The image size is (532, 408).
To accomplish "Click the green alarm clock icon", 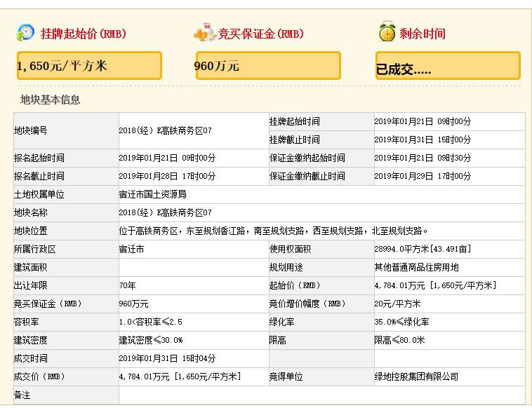I will coord(387,32).
